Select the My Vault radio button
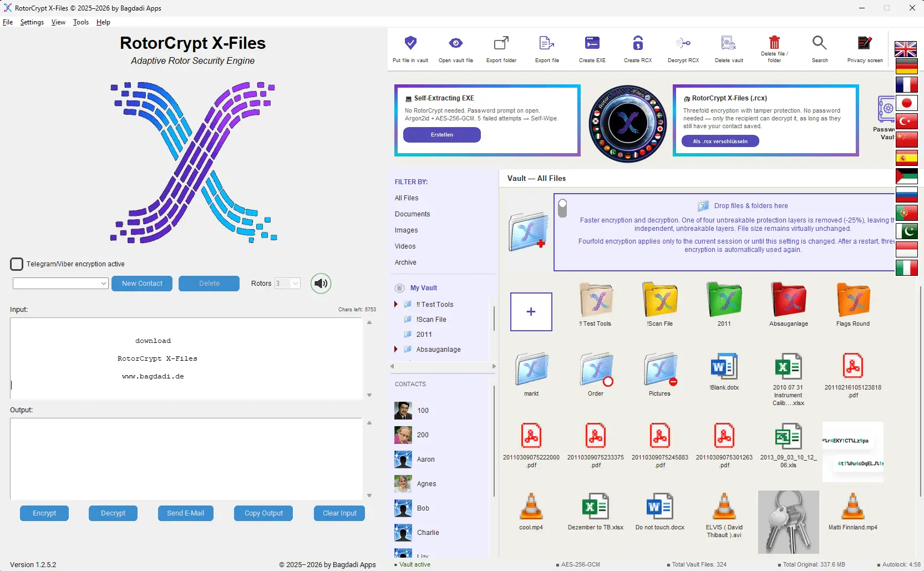The width and height of the screenshot is (924, 571). [x=399, y=288]
